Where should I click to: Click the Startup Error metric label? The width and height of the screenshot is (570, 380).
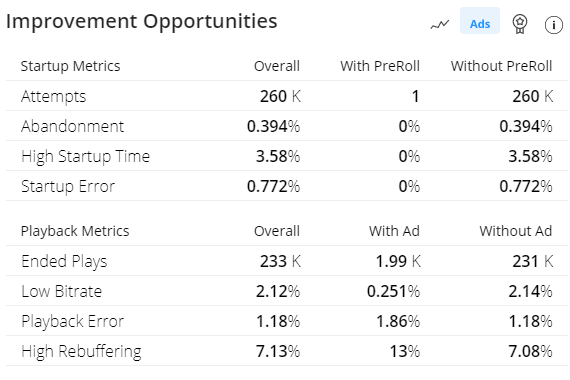tap(68, 186)
